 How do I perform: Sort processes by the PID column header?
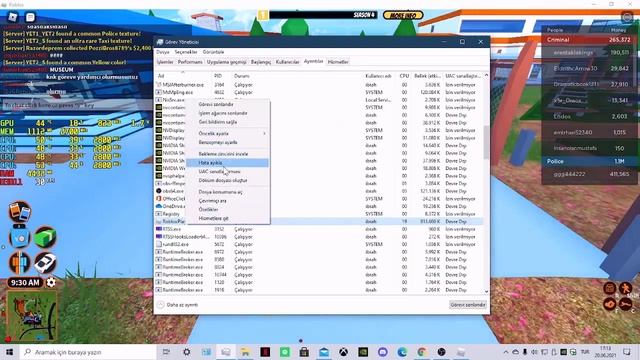coord(218,76)
